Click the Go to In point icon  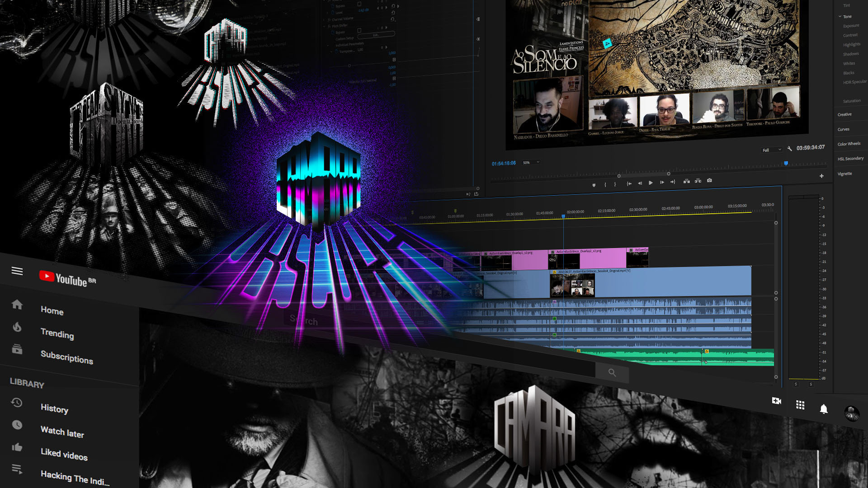coord(629,183)
